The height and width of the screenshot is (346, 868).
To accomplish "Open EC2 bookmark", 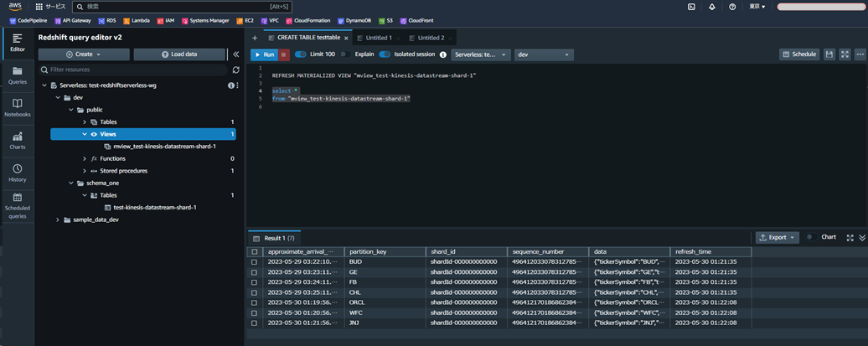I will [x=245, y=20].
